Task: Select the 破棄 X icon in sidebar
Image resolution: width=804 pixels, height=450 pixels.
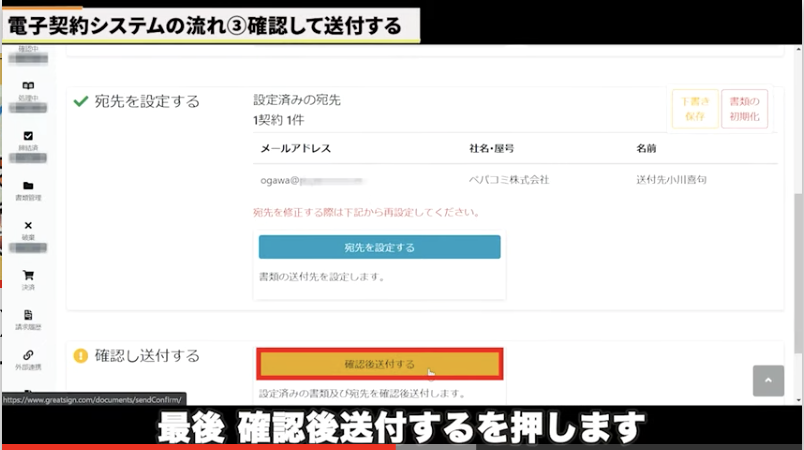Action: [28, 226]
